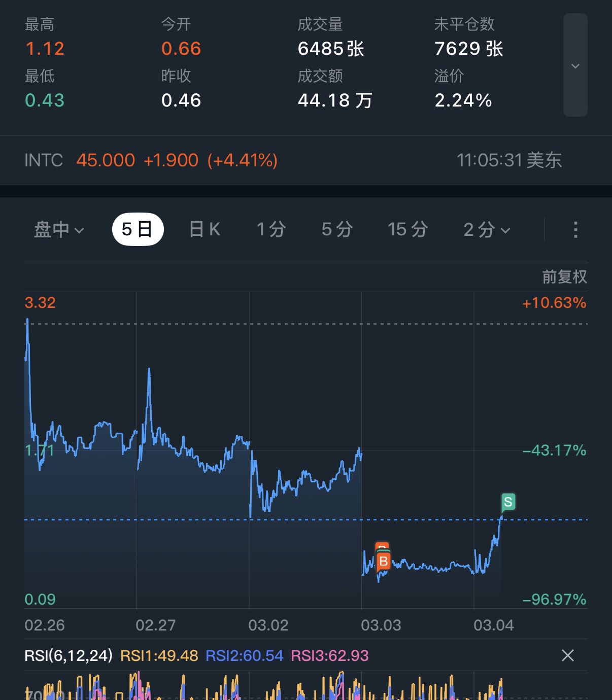Open the chart more-options menu
612x700 pixels.
point(575,229)
